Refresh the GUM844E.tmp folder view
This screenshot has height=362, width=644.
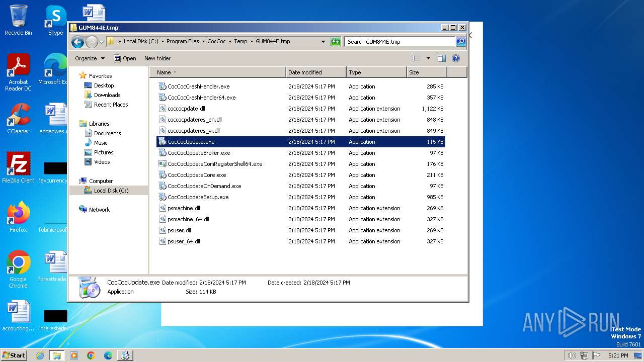pos(336,42)
